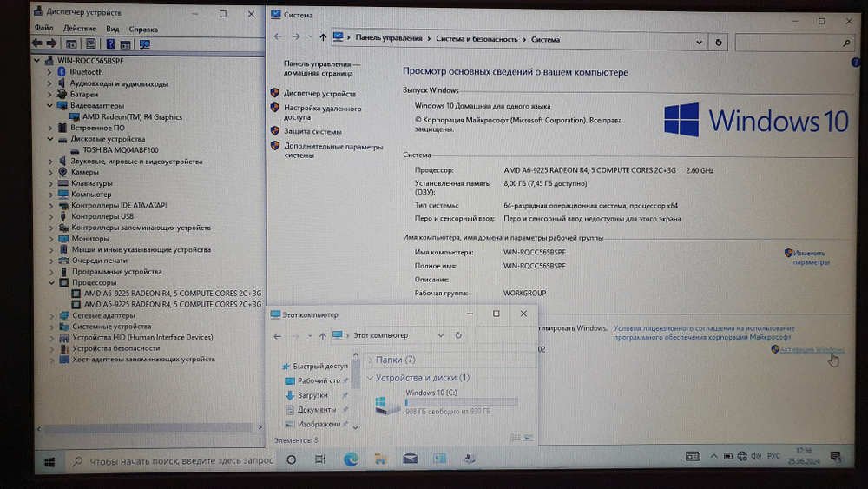868x489 pixels.
Task: Open license agreement terms link
Action: (x=704, y=333)
